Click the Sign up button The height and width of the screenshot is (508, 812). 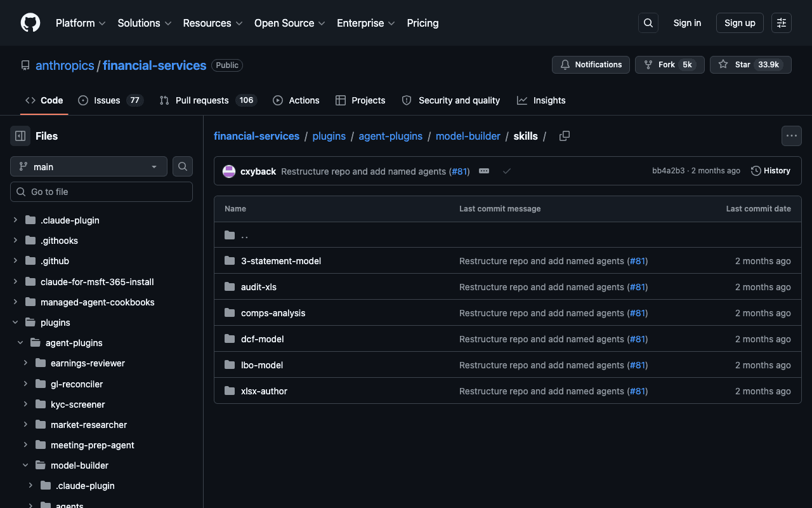pyautogui.click(x=740, y=23)
